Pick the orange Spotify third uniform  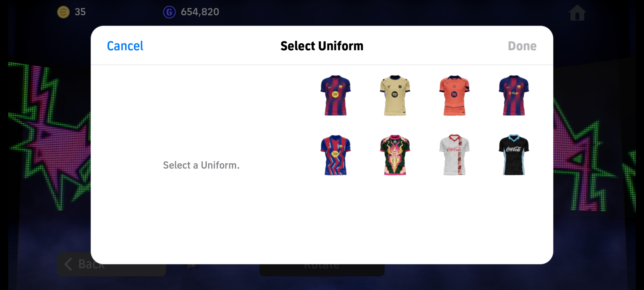(x=454, y=95)
